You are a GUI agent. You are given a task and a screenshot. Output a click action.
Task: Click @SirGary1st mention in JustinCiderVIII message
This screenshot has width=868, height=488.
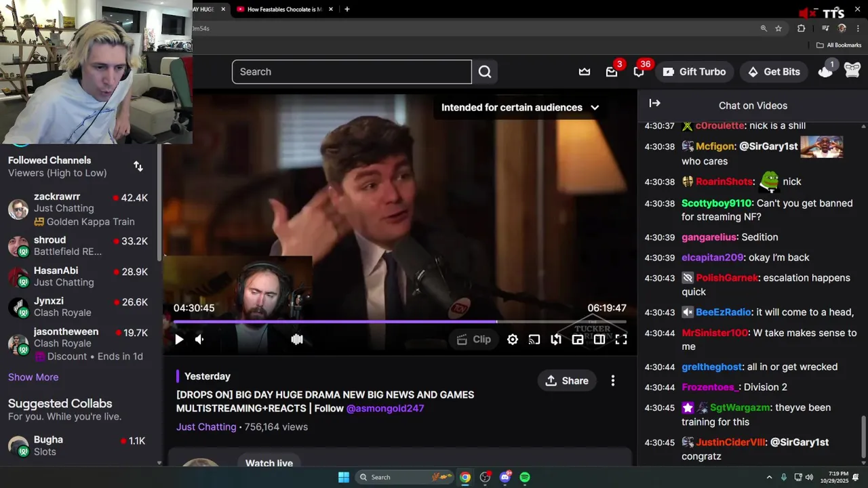coord(800,442)
